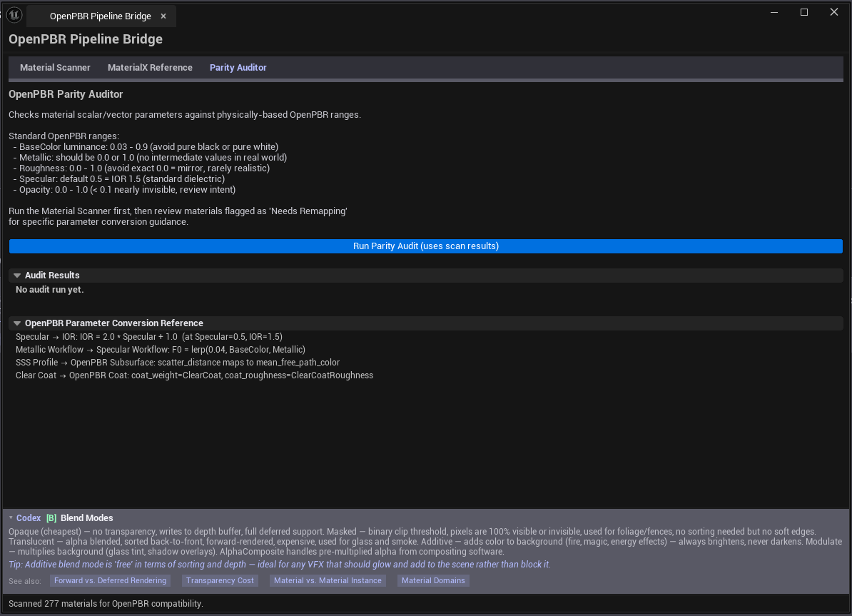Click 'Scanned 277 materials' status bar text
This screenshot has width=852, height=616.
click(106, 604)
